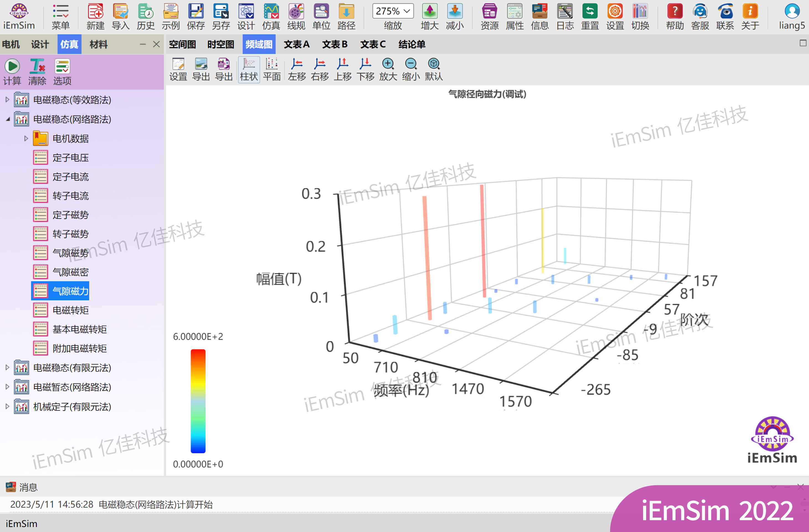
Task: Open the 单位 (Units) tool
Action: coord(321,16)
